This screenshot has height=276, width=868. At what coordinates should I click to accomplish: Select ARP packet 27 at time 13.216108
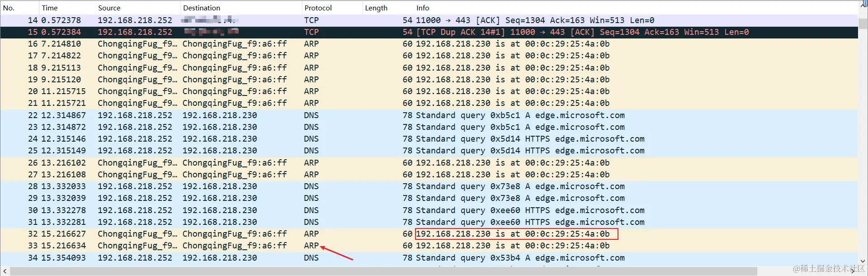coord(429,175)
